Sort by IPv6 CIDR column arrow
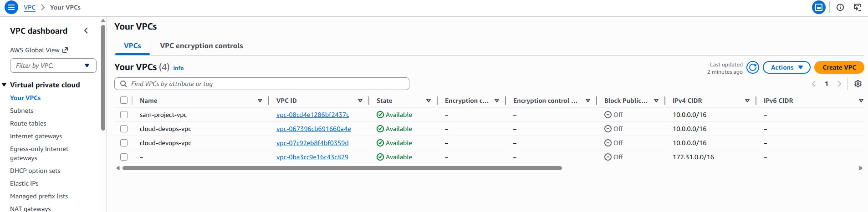Image resolution: width=868 pixels, height=212 pixels. [x=861, y=101]
